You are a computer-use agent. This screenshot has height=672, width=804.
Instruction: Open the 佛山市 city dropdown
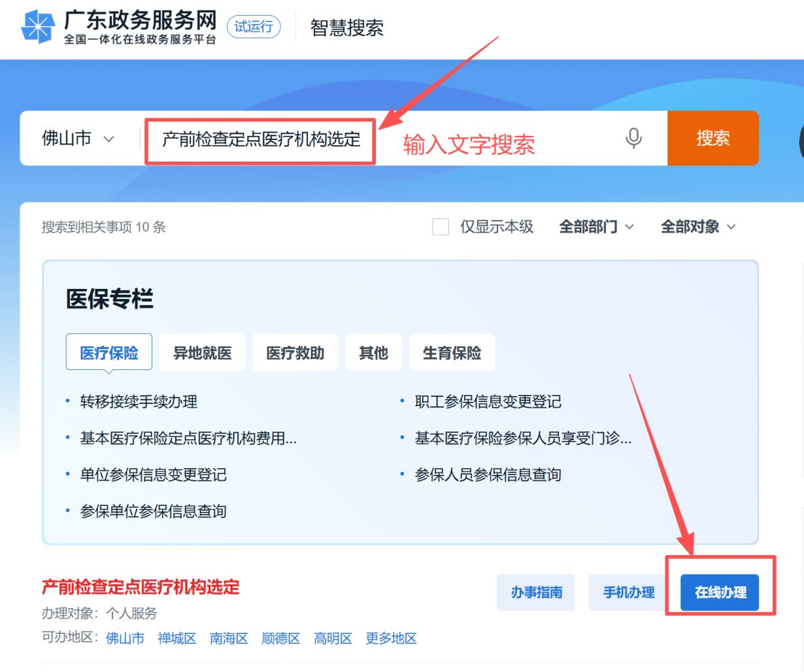pyautogui.click(x=78, y=138)
